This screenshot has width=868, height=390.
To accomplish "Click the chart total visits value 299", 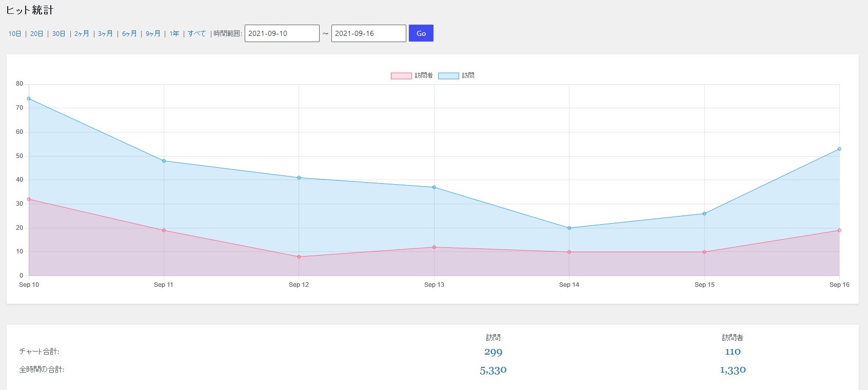I will [493, 352].
